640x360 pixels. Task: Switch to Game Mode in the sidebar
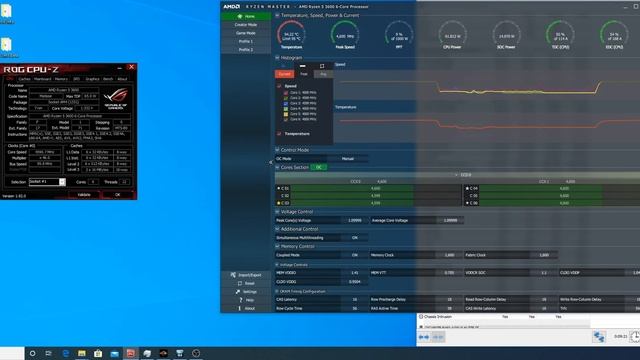246,33
